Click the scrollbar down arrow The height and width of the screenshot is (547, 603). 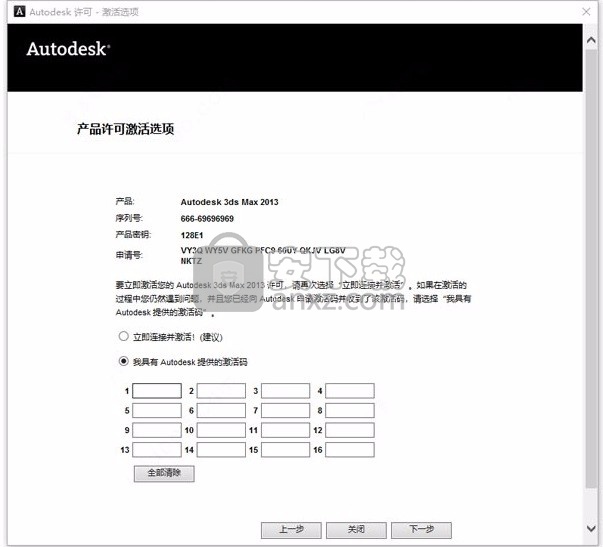[591, 528]
